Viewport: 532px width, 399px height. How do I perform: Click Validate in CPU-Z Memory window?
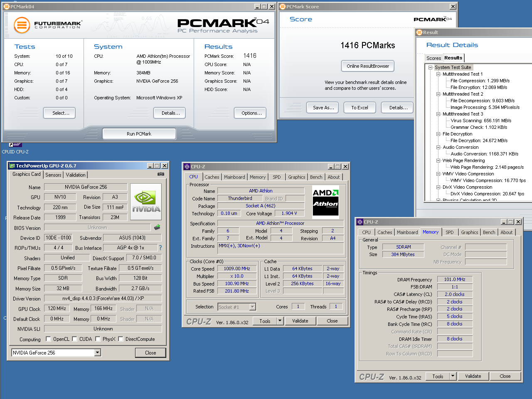tap(473, 376)
